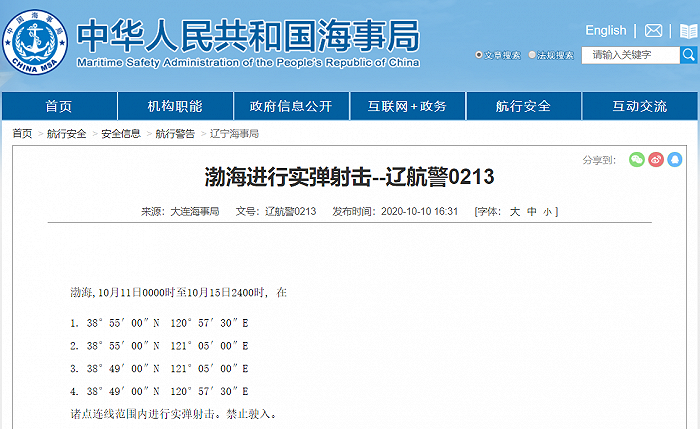Go to 安全信息 in breadcrumb

(121, 133)
